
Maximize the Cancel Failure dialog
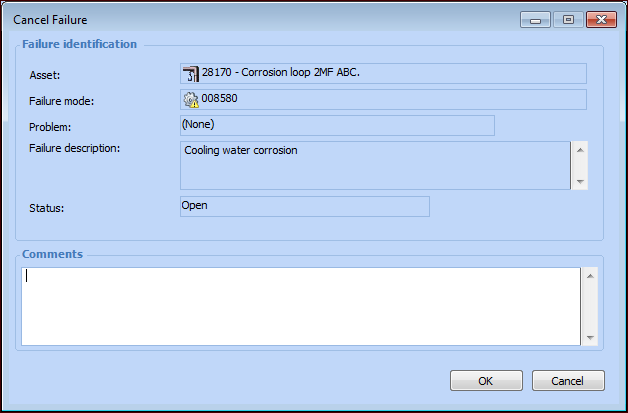[x=568, y=19]
